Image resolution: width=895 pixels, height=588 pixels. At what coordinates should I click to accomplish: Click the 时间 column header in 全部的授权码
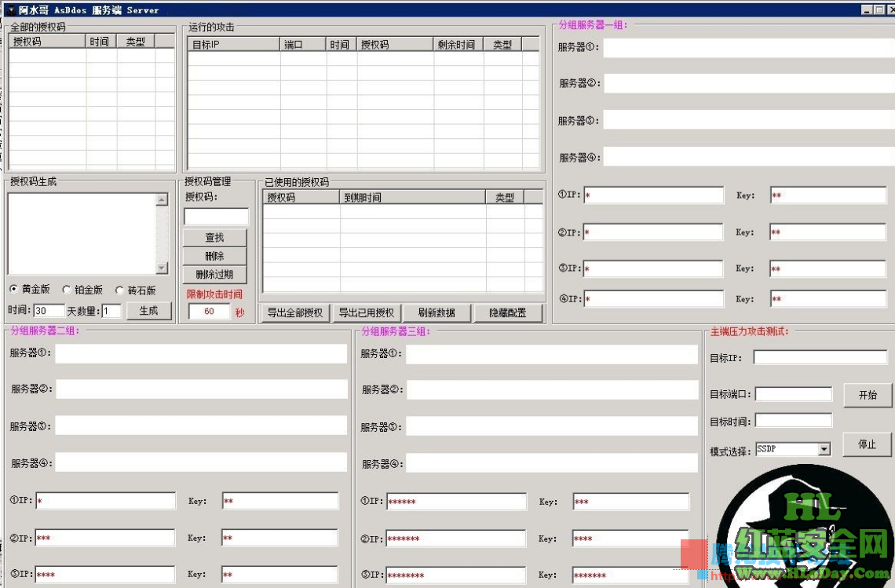click(x=101, y=41)
